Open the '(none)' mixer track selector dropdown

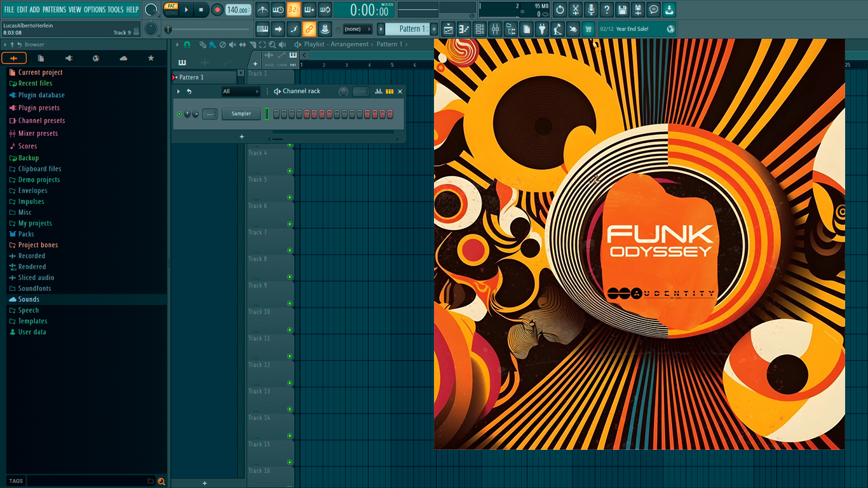tap(358, 29)
